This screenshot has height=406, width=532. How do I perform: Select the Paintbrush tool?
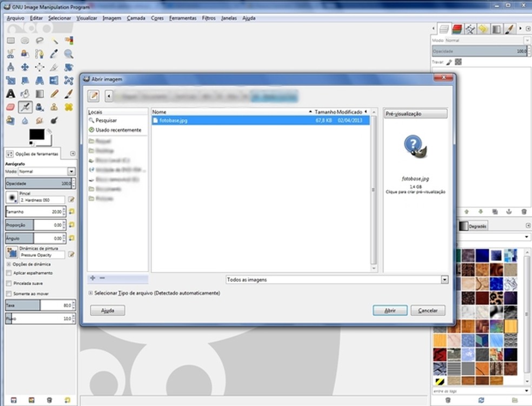[x=69, y=94]
